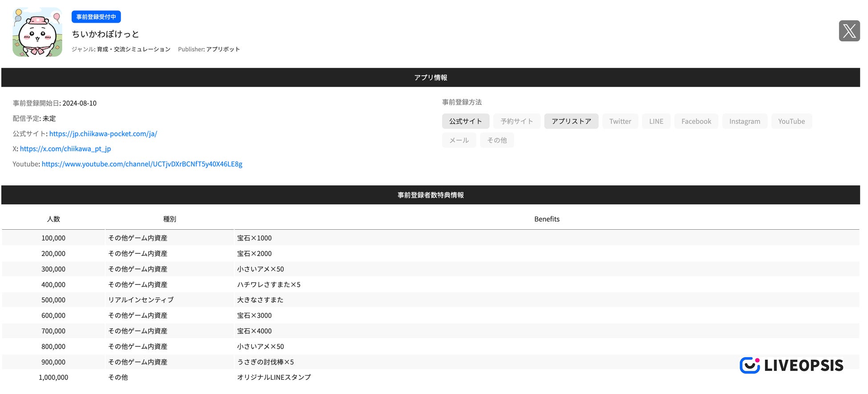Image resolution: width=868 pixels, height=394 pixels.
Task: Click the アプリ情報 section header bar
Action: (430, 77)
